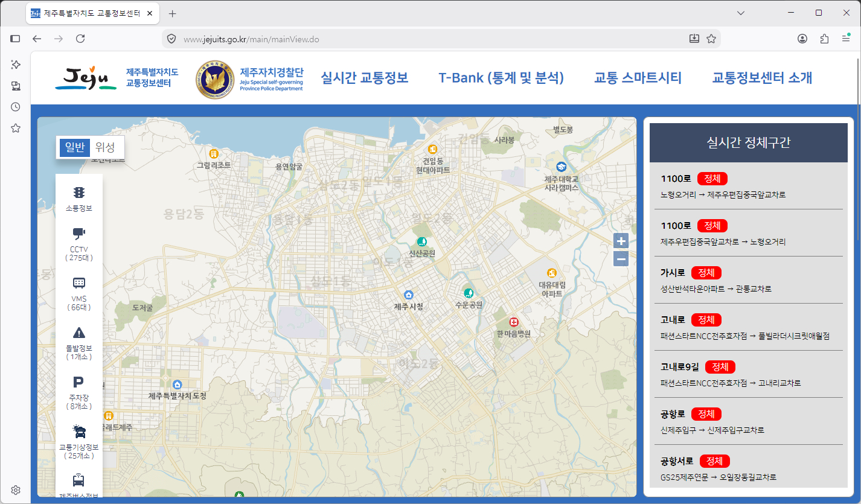Show CCTV cameras (275대) on map
Viewport: 861px width, 504px height.
point(79,244)
